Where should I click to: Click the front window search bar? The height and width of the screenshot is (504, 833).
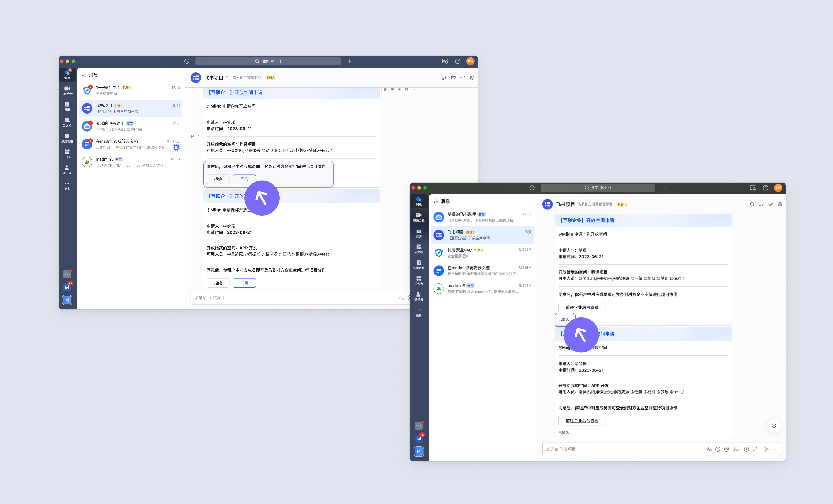click(x=598, y=188)
